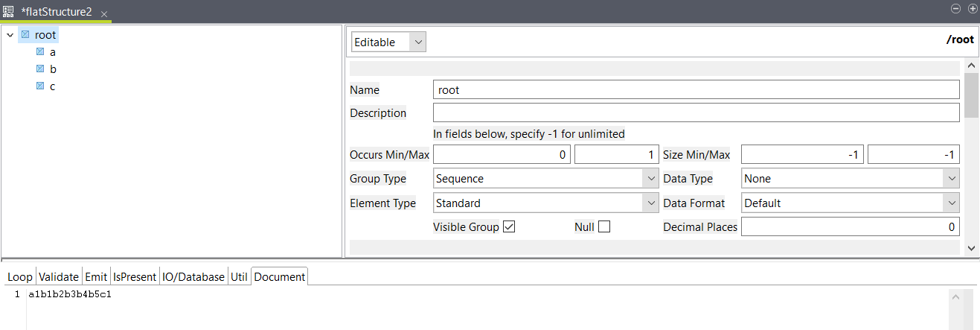Image resolution: width=980 pixels, height=330 pixels.
Task: Enable the Null checkbox
Action: tap(604, 227)
